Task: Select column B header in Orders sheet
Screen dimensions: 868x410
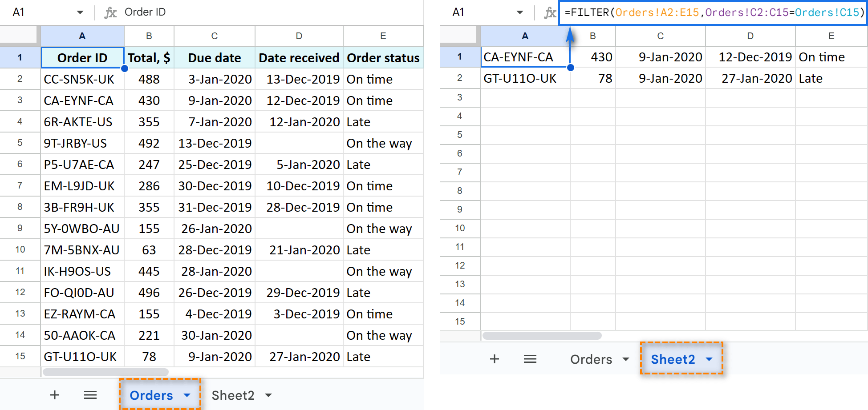Action: coord(149,36)
